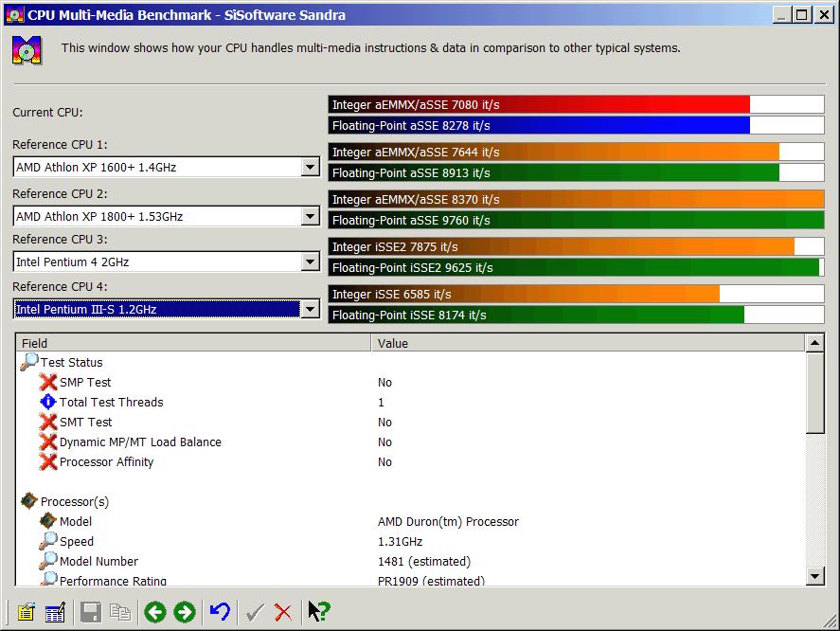Viewport: 840px width, 631px height.
Task: Open Reference CPU 3 dropdown arrow
Action: tap(311, 262)
